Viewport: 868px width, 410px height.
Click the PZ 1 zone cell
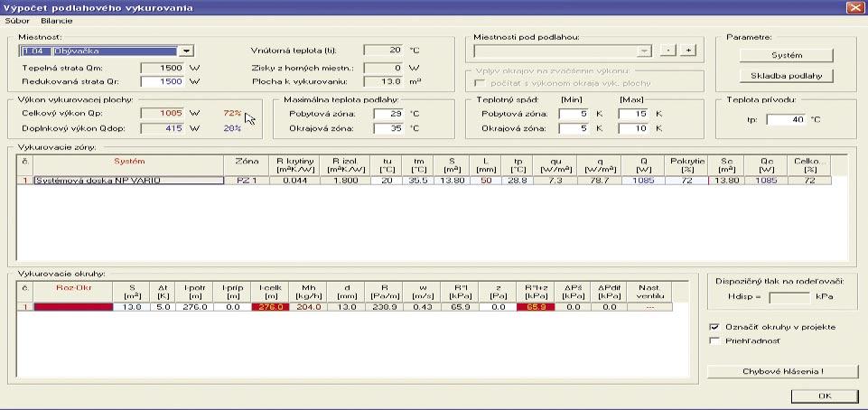tap(247, 181)
